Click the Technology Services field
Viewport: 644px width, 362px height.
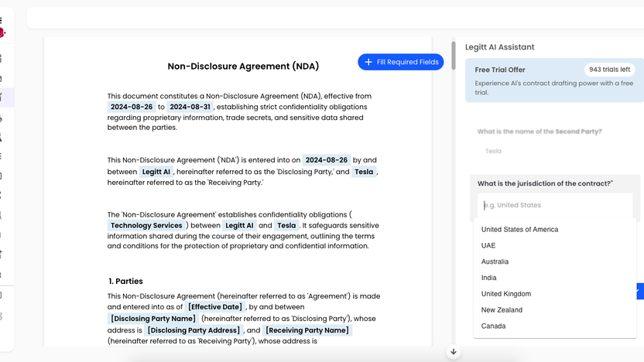146,225
